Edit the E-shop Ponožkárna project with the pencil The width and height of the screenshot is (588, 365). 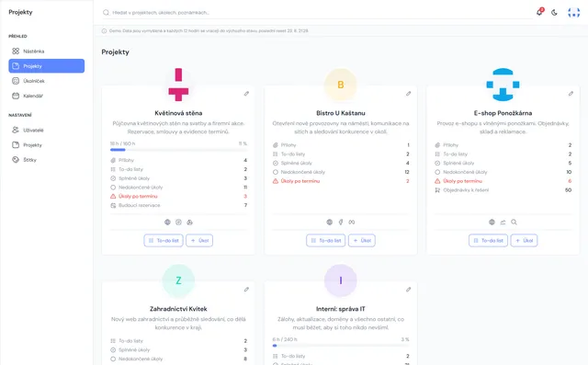point(571,94)
